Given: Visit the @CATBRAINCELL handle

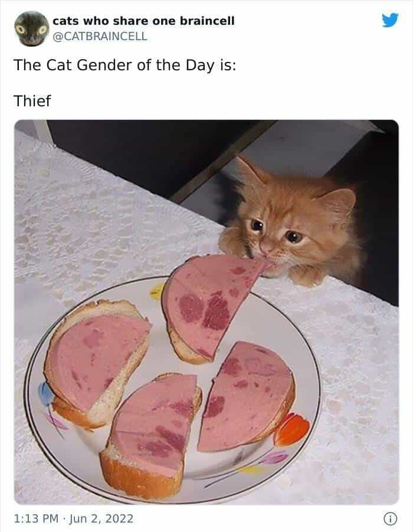Looking at the screenshot, I should coord(100,36).
